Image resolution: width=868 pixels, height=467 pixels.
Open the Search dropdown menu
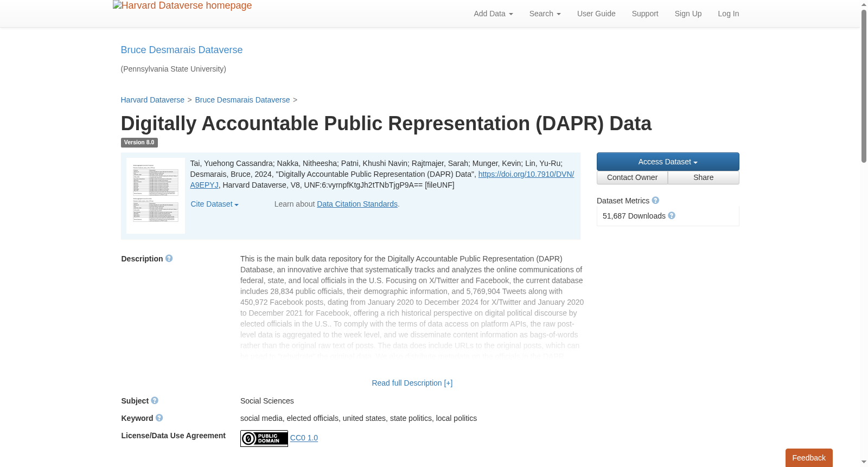tap(545, 14)
